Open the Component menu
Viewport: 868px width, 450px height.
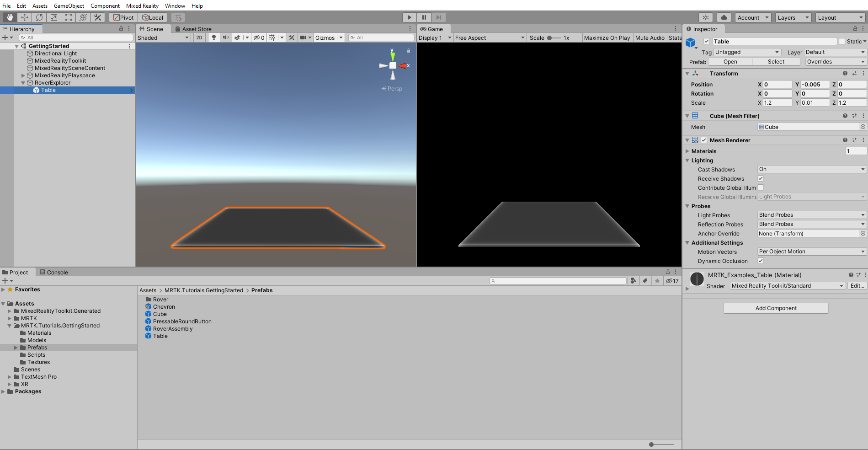click(105, 5)
